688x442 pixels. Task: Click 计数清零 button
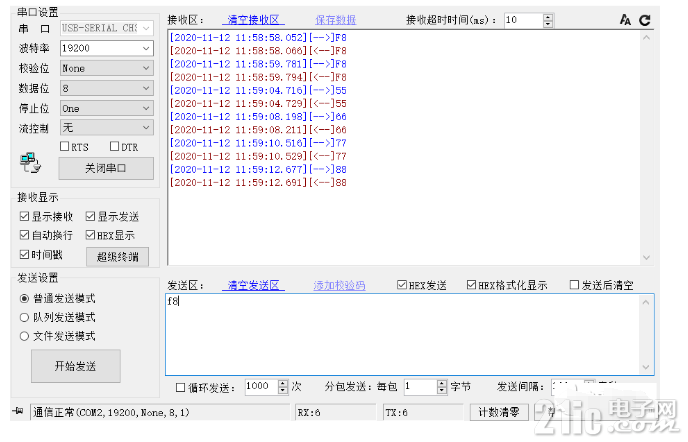coord(499,412)
